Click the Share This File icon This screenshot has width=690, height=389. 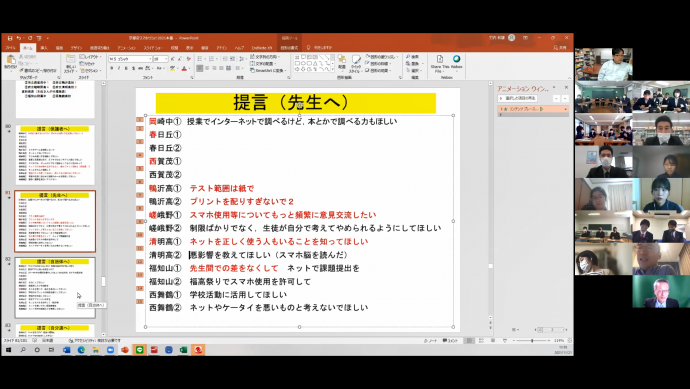(439, 64)
